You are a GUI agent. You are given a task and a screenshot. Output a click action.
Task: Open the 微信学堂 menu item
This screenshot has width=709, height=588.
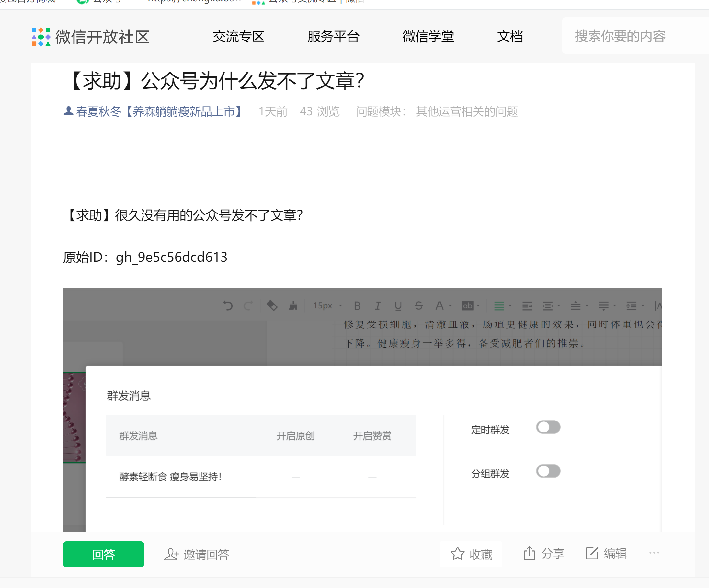(x=428, y=37)
